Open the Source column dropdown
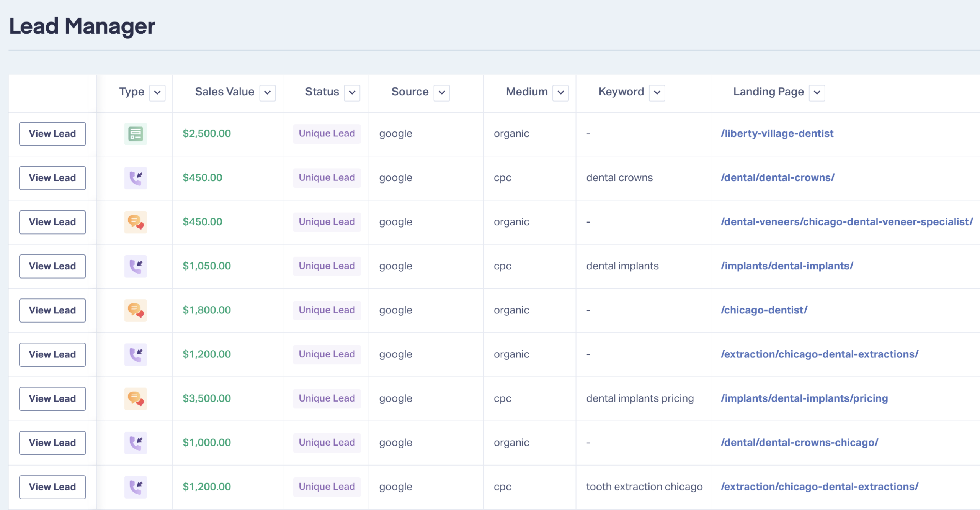This screenshot has width=980, height=510. pyautogui.click(x=442, y=93)
